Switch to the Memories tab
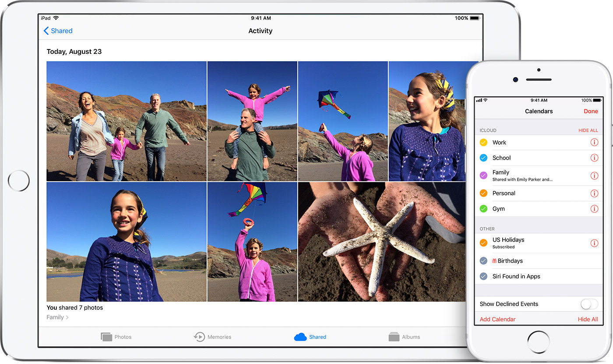 [212, 337]
